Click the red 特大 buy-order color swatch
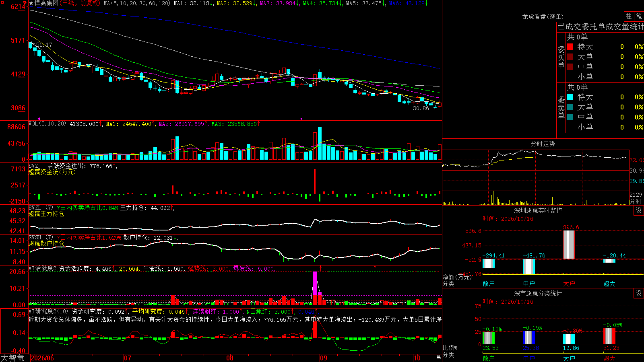This screenshot has height=362, width=644. (570, 47)
